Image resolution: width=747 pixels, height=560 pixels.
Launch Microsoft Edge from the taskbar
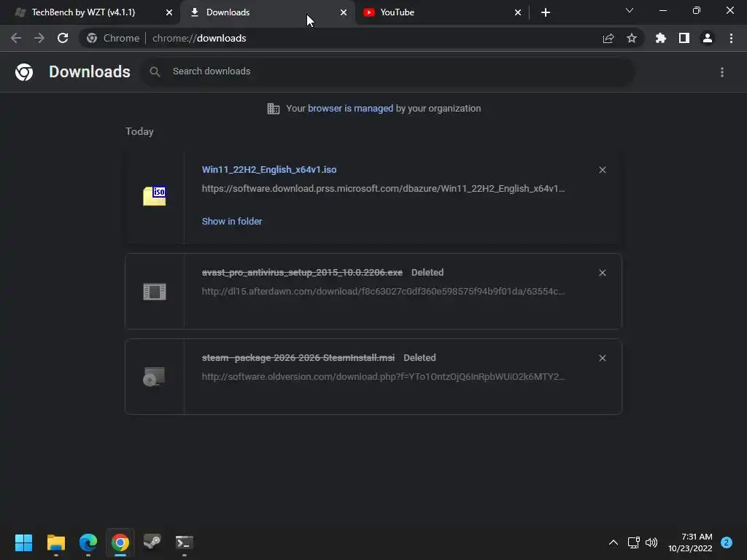88,542
